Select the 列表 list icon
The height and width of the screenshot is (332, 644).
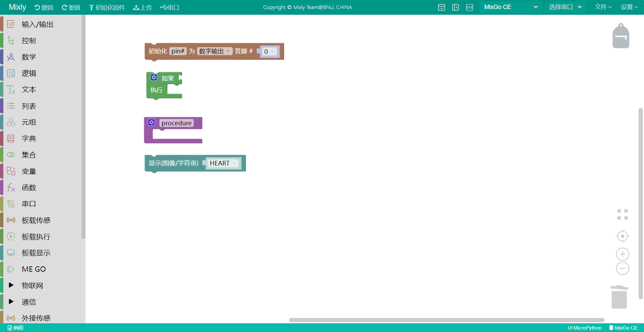pyautogui.click(x=11, y=106)
